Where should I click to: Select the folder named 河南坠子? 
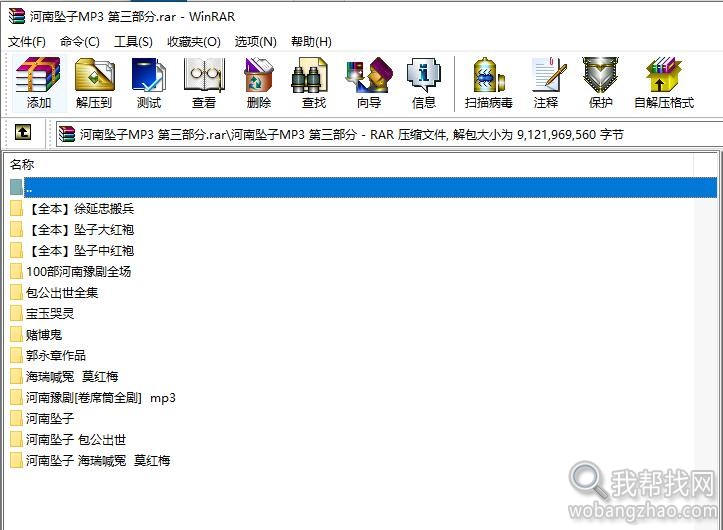tap(42, 418)
